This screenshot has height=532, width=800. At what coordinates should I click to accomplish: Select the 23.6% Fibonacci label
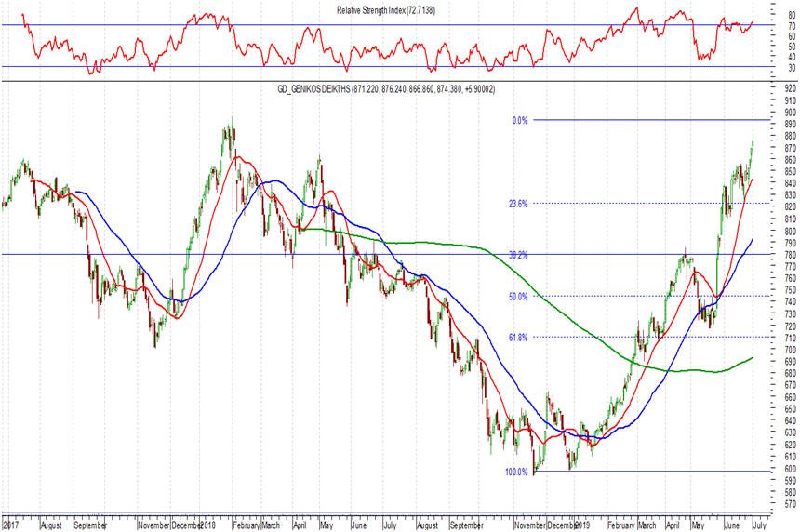518,204
